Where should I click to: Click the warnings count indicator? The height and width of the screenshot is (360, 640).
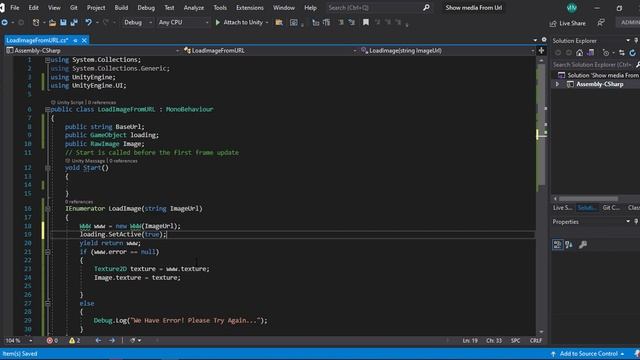75,340
